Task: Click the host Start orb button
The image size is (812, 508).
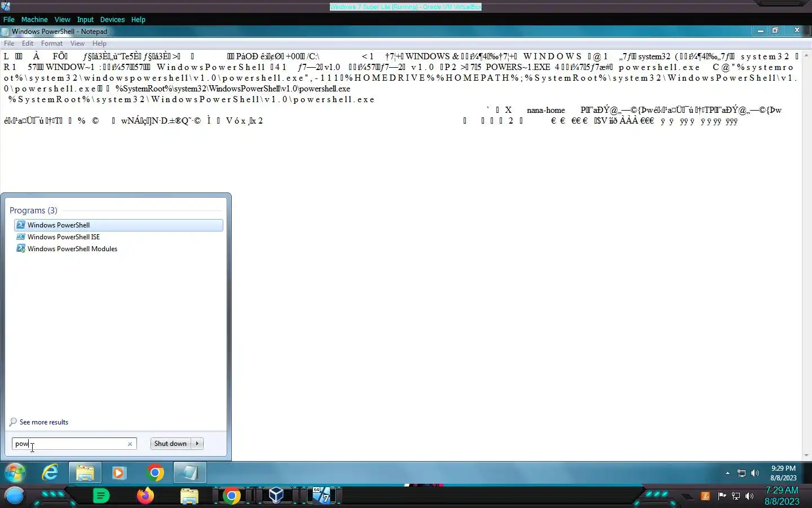Action: click(15, 496)
